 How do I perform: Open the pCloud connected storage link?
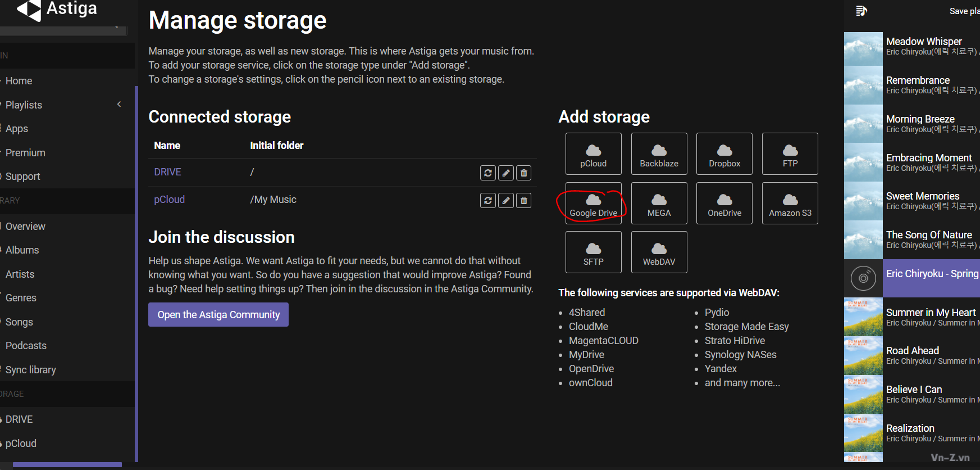point(169,200)
